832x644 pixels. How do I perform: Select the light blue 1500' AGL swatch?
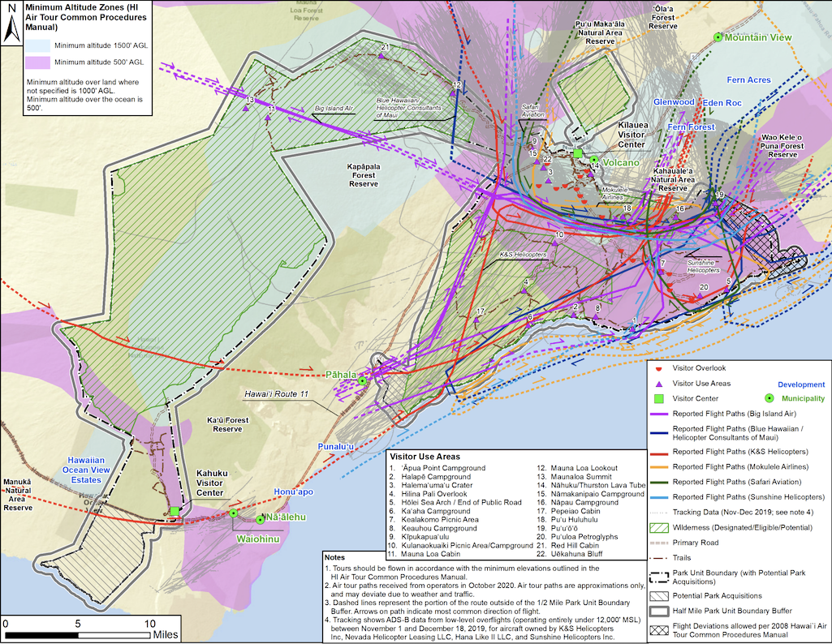click(x=37, y=45)
